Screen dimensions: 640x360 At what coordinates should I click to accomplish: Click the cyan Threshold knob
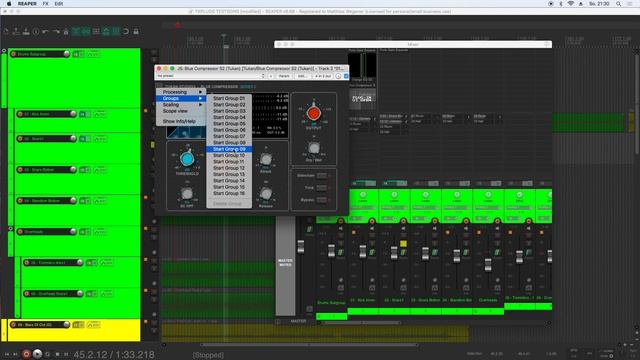click(187, 159)
